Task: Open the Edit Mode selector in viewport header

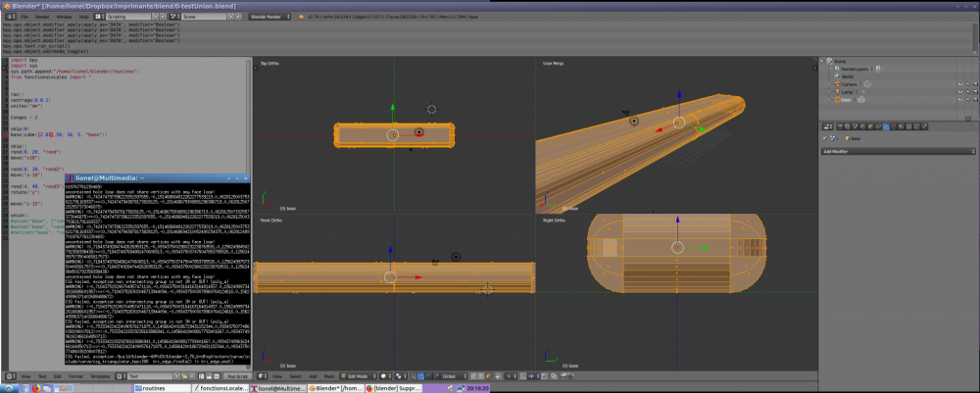Action: point(356,375)
